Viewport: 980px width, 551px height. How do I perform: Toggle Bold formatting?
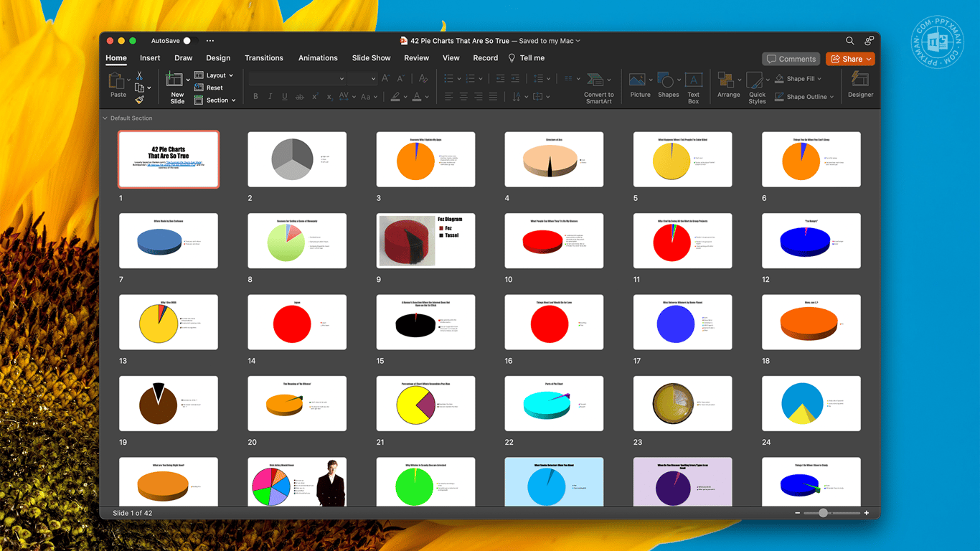(x=255, y=97)
